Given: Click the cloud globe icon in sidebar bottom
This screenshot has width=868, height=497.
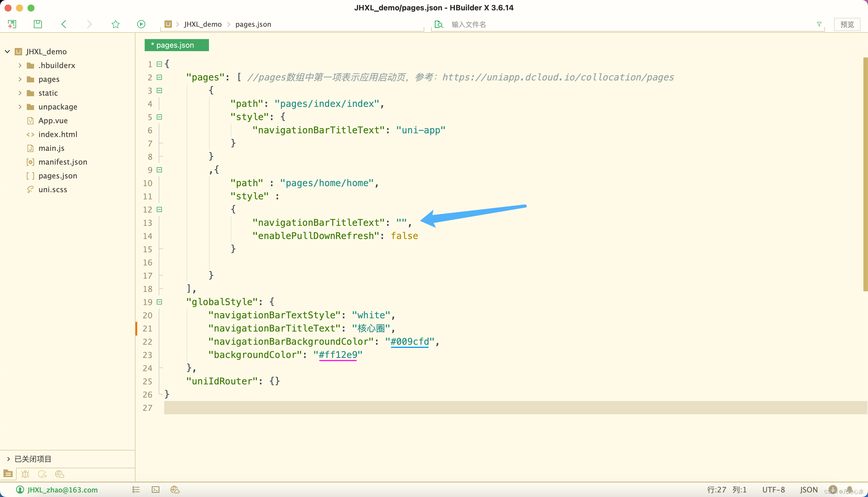Looking at the screenshot, I should pos(59,474).
